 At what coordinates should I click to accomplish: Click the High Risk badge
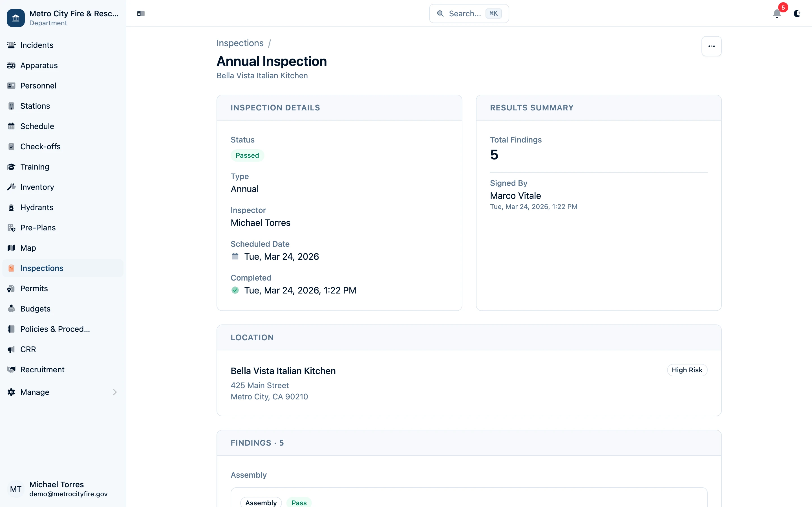(687, 370)
